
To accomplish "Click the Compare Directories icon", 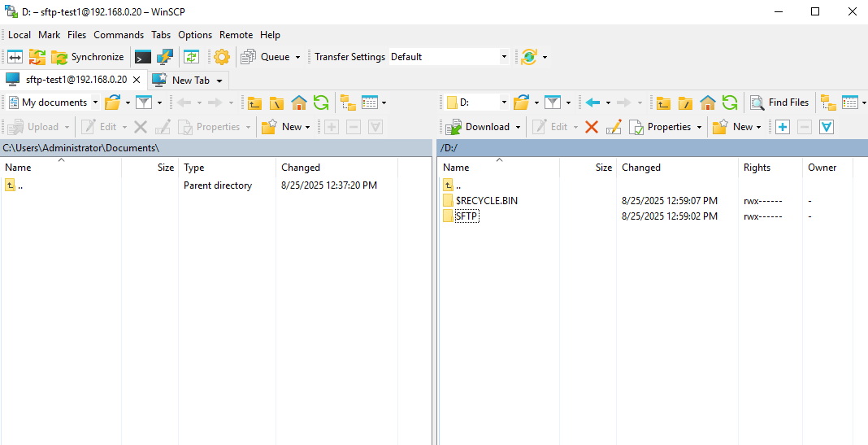I will pos(15,56).
